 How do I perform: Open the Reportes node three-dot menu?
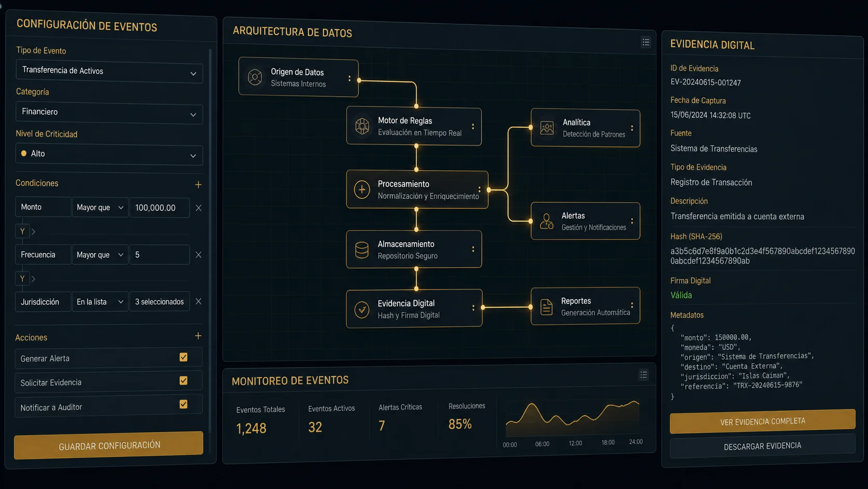pos(632,306)
